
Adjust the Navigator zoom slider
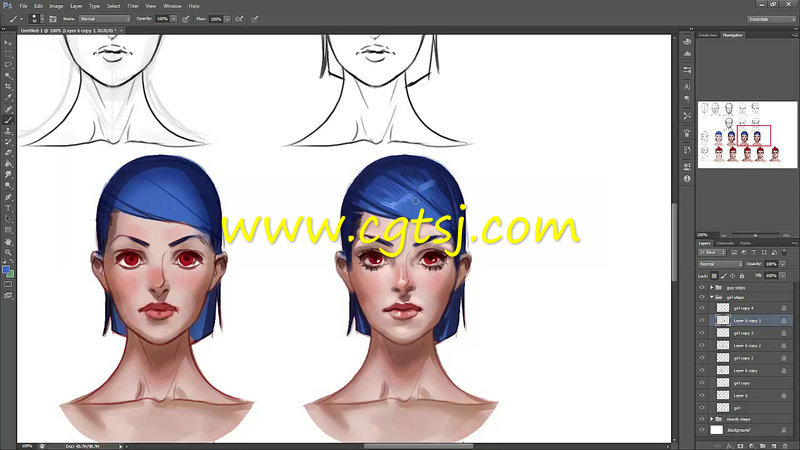coord(755,235)
